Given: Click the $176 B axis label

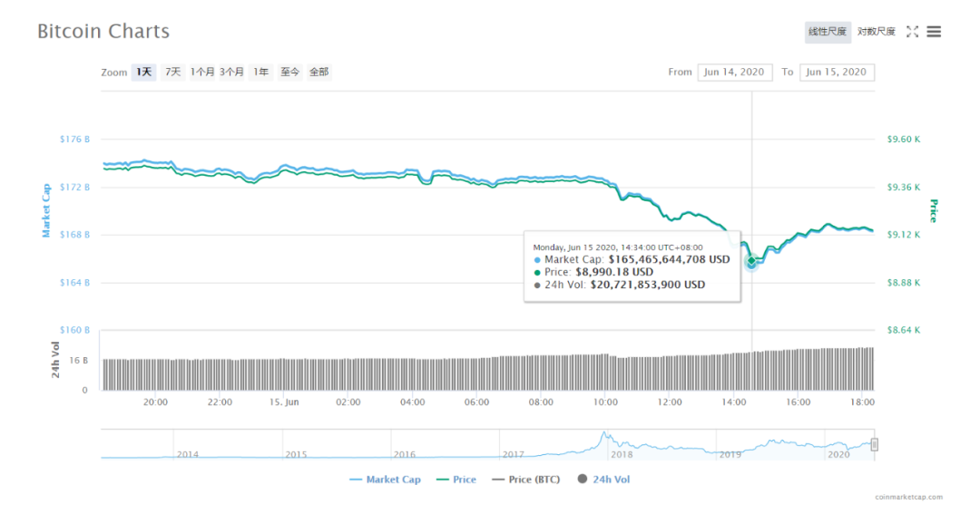Looking at the screenshot, I should [x=75, y=140].
